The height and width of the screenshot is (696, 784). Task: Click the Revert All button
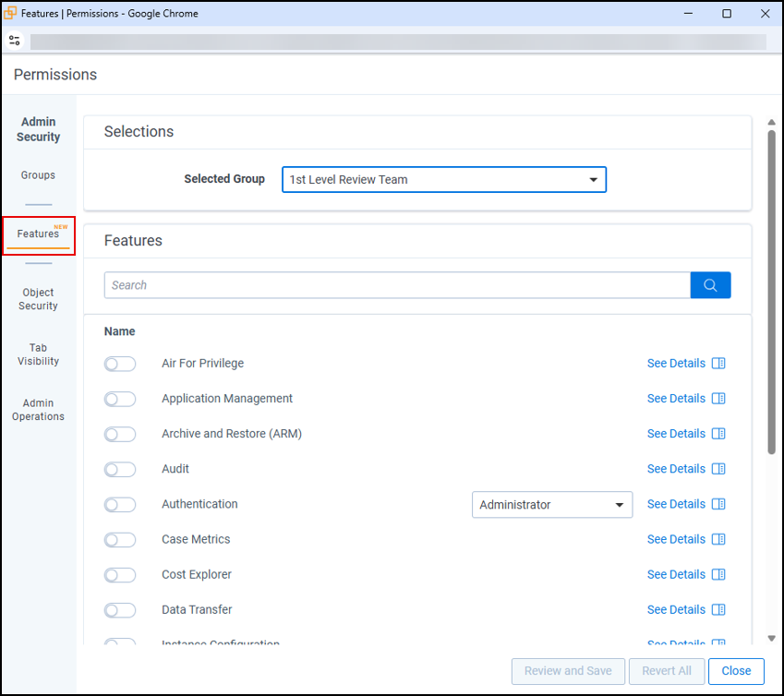[666, 671]
